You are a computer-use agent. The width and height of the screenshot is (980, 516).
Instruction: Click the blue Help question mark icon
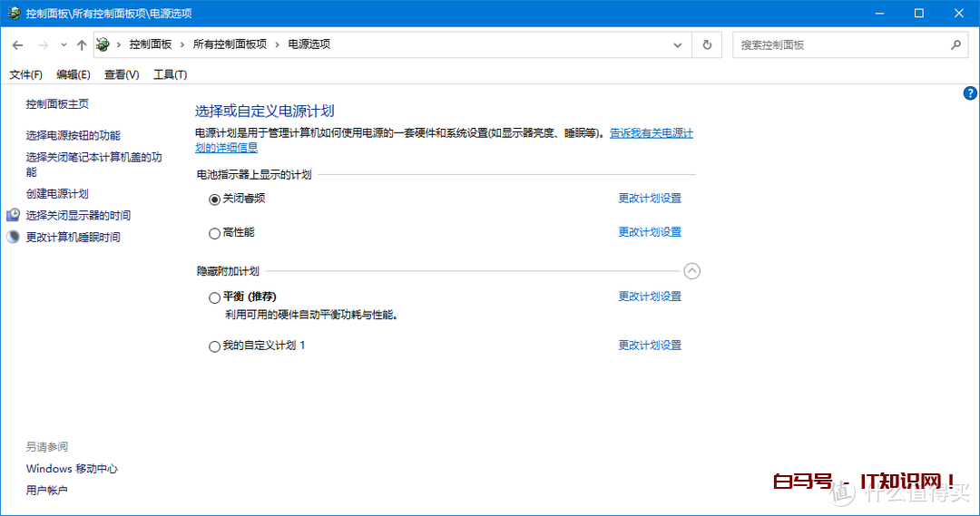pos(970,93)
